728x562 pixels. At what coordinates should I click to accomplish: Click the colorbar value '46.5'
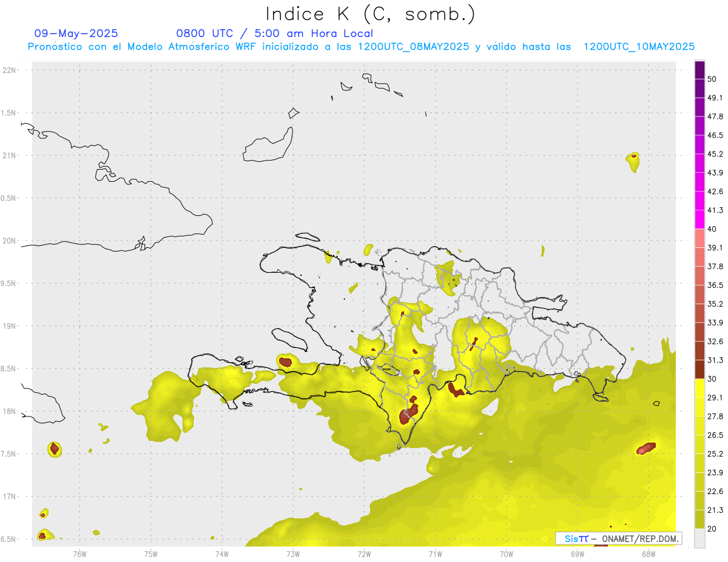715,135
